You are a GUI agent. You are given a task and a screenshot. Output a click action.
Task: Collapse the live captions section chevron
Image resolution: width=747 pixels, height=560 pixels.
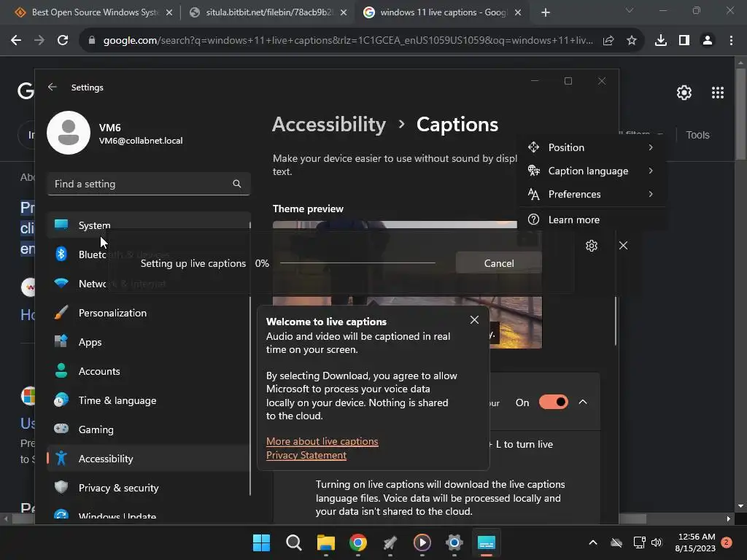[583, 402]
